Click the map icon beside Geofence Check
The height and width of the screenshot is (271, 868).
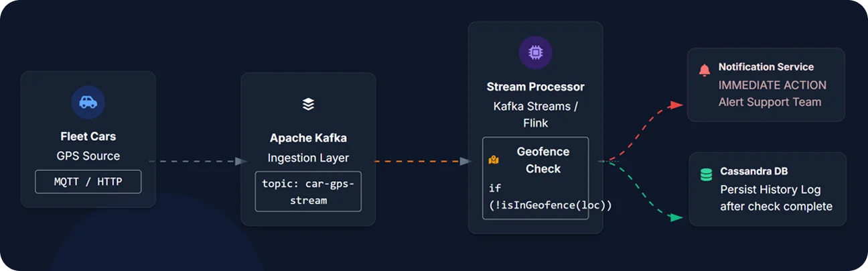494,160
